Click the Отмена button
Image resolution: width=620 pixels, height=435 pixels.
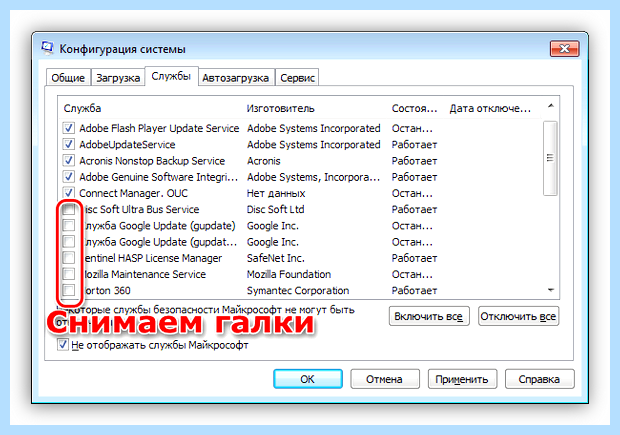click(x=384, y=379)
